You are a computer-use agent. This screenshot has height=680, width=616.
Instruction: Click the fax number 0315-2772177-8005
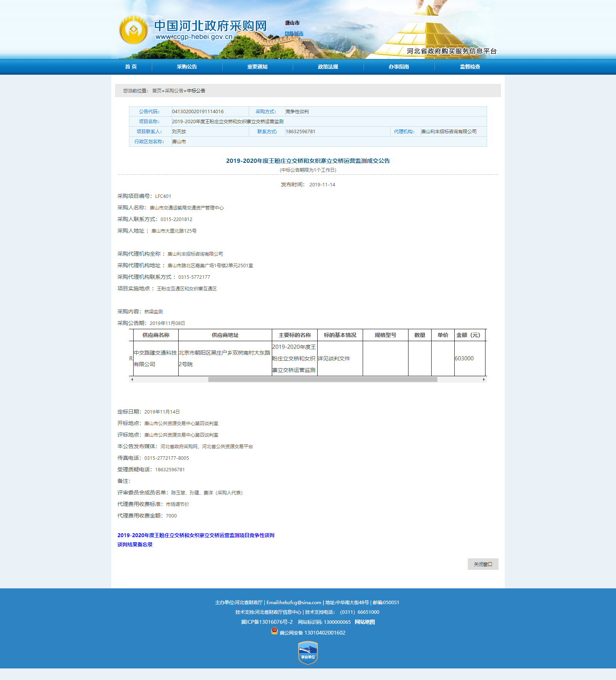coord(167,458)
